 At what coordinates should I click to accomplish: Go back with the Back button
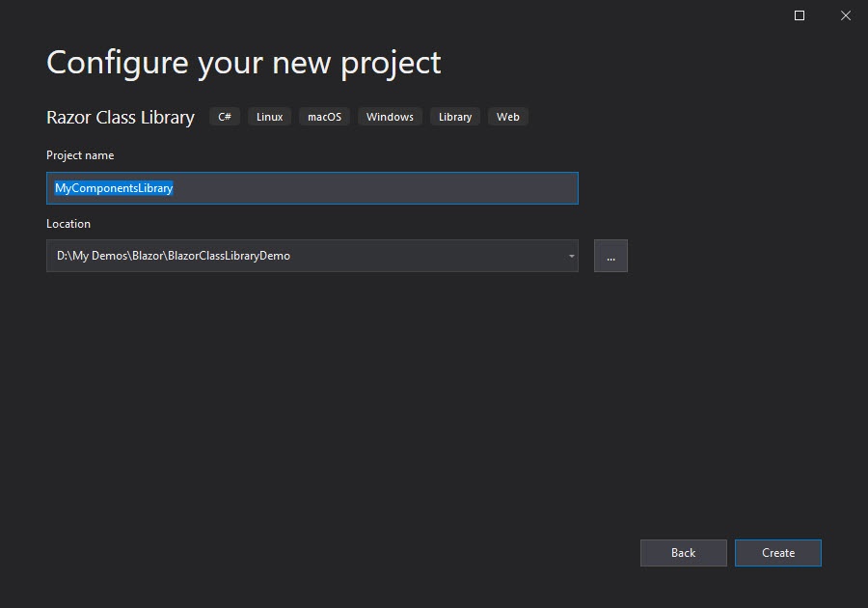click(x=683, y=553)
